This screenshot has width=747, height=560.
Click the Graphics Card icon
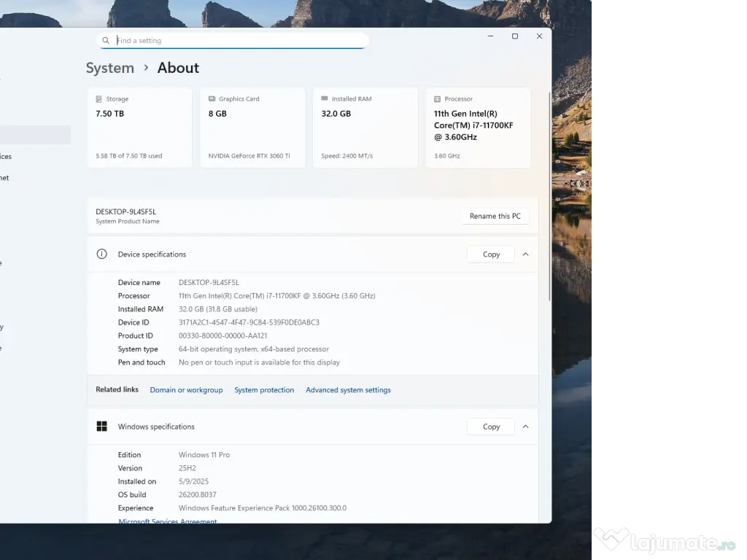(212, 99)
